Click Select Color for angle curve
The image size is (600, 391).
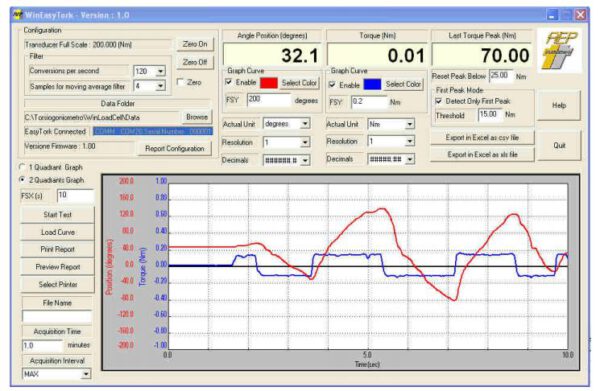pos(299,83)
